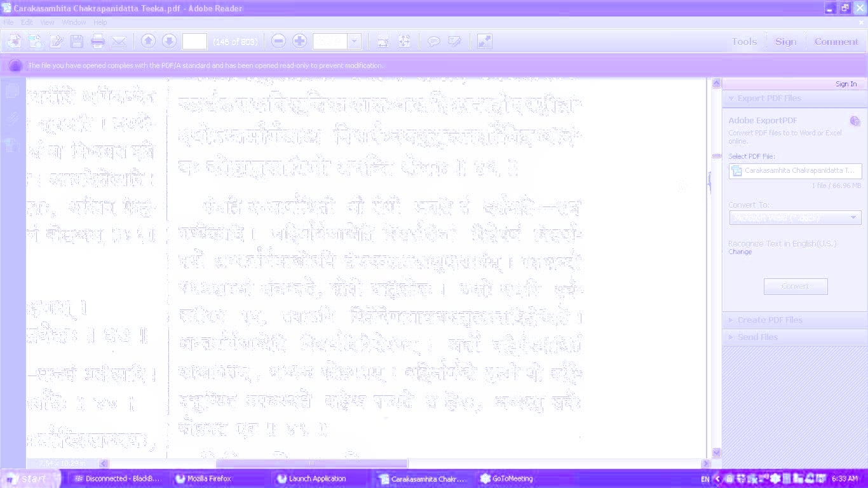The height and width of the screenshot is (488, 868).
Task: Open the Tools pane tab
Action: click(x=743, y=42)
